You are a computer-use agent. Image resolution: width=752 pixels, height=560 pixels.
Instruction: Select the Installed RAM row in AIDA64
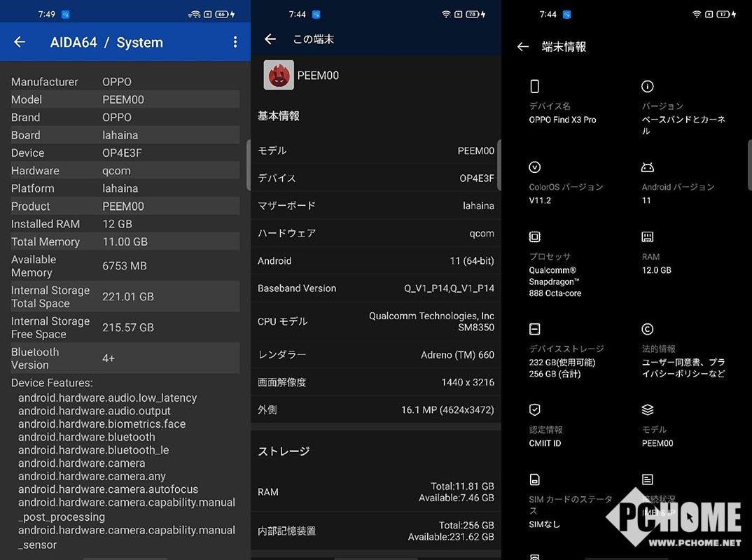(x=125, y=224)
